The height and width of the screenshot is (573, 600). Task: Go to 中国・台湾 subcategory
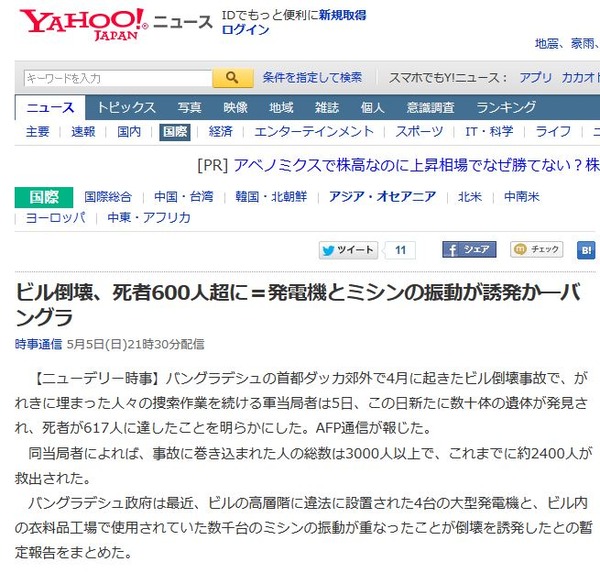click(x=183, y=197)
